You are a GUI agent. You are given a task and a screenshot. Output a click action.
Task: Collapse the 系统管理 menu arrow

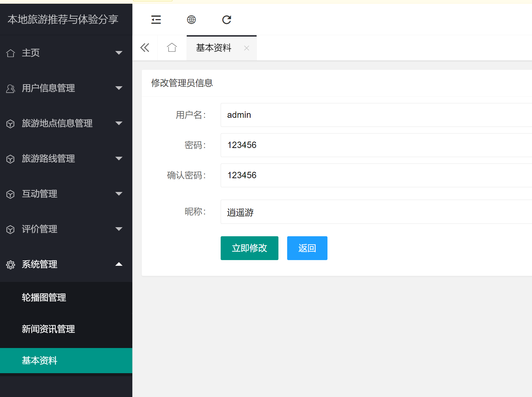click(x=119, y=264)
